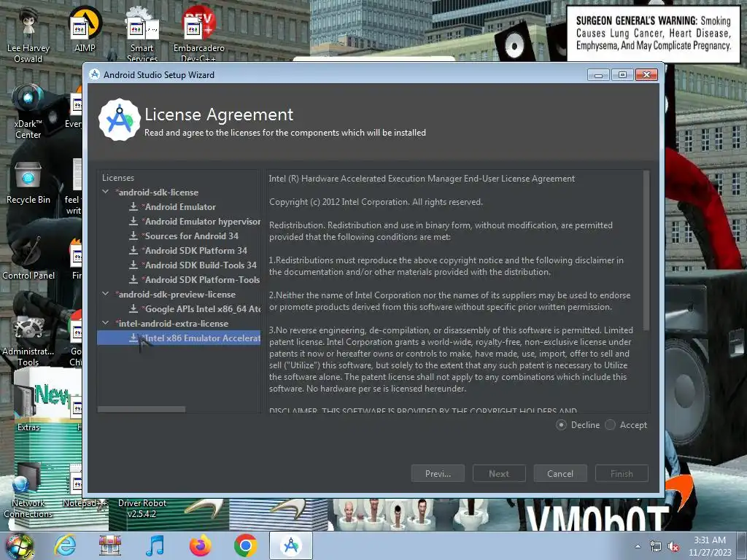747x560 pixels.
Task: Launch Google Chrome from the taskbar
Action: tap(246, 545)
